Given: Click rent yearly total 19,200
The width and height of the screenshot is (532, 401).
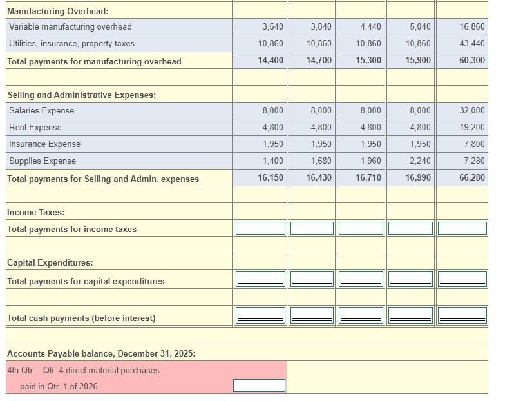Looking at the screenshot, I should pyautogui.click(x=472, y=128).
